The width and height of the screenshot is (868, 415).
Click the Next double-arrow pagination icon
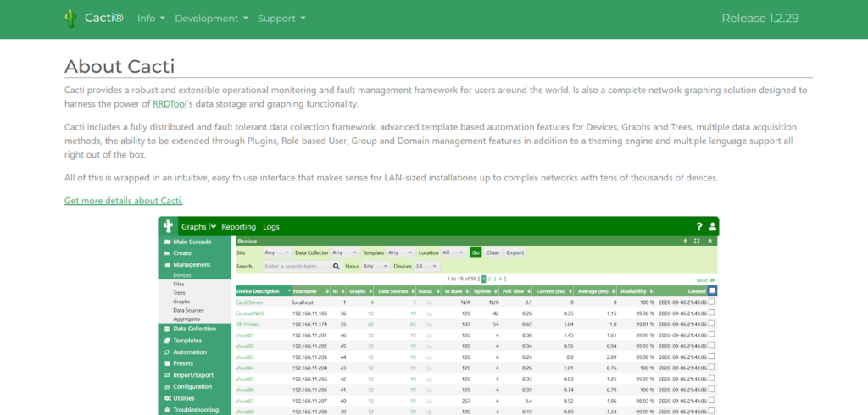coord(712,280)
